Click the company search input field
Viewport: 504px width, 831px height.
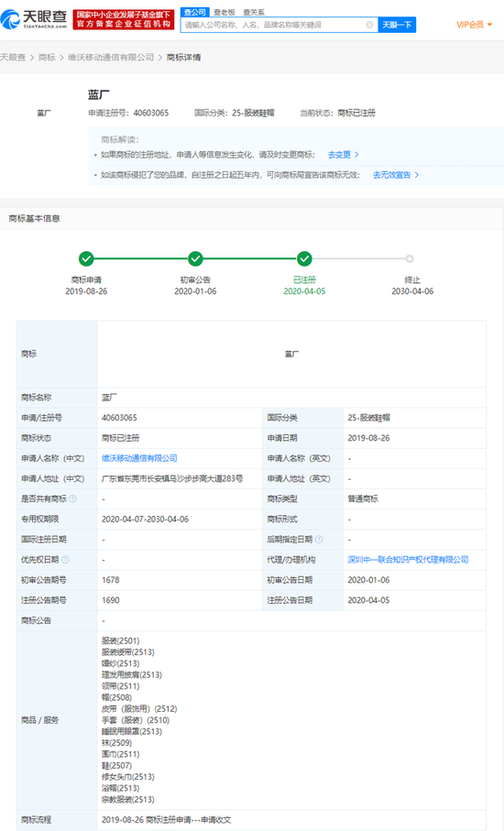pos(273,25)
